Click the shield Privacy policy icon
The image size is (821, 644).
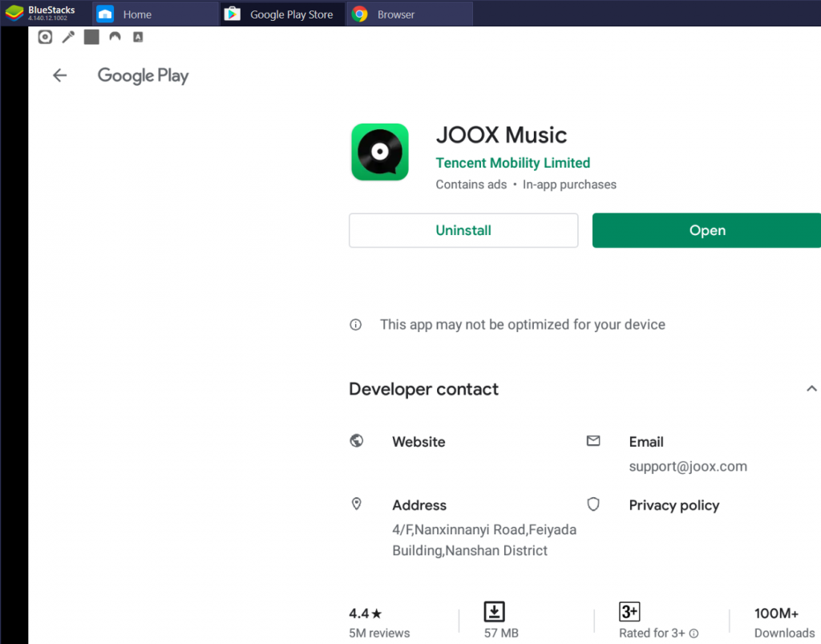tap(593, 504)
